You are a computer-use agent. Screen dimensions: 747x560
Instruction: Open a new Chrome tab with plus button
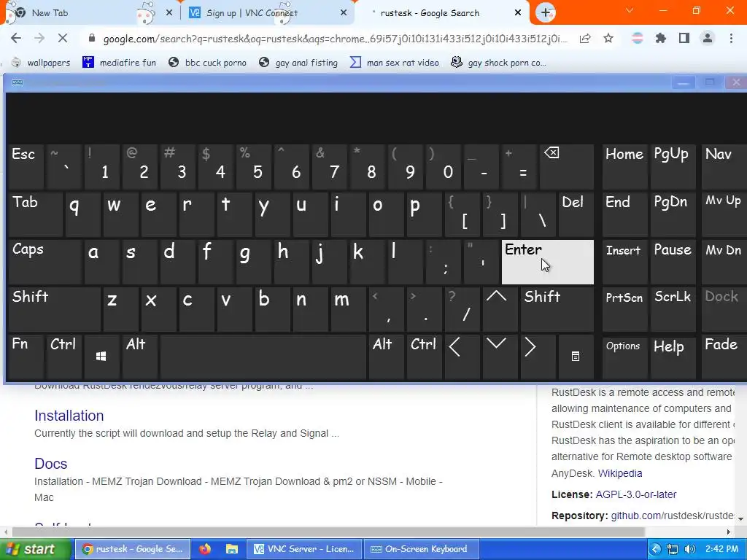click(x=546, y=13)
